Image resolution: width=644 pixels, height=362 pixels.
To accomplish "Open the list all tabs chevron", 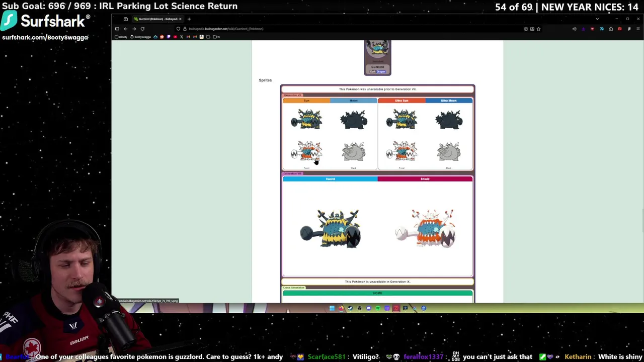I will 597,19.
